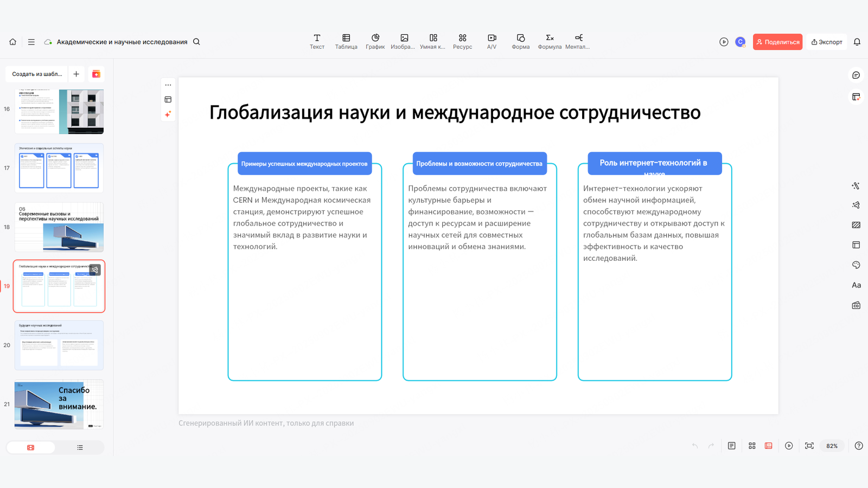868x488 pixels.
Task: Open the comments panel icon
Action: point(856,75)
